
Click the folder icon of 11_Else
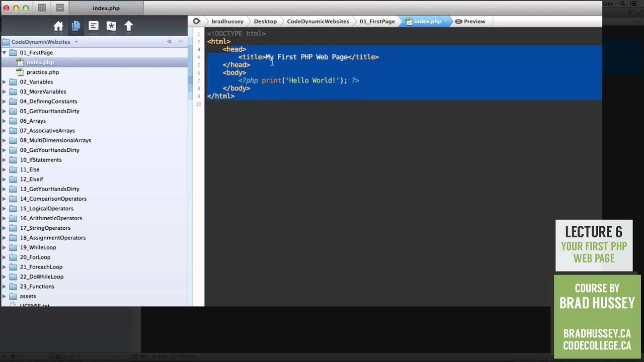click(x=13, y=169)
